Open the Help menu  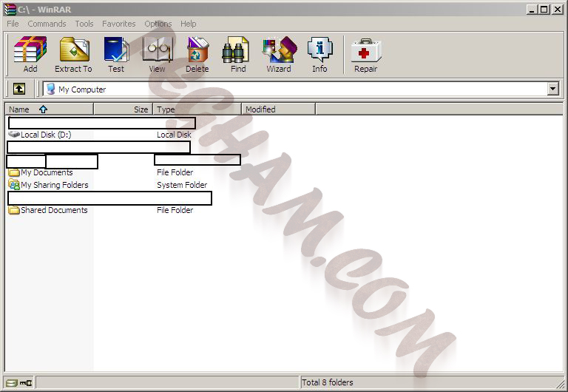tap(189, 24)
